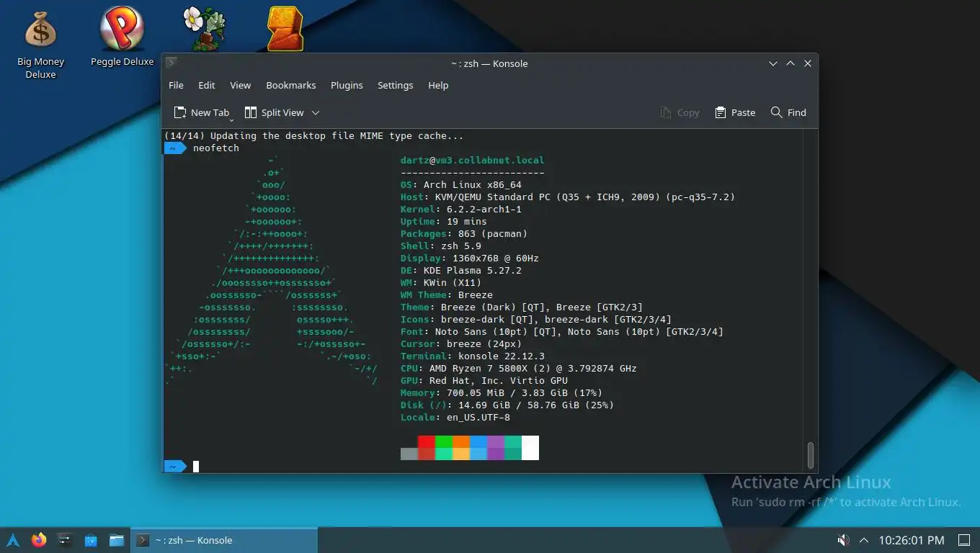Launch the Peggle Deluxe desktop shortcut
Screen dimensions: 980x553
click(x=122, y=36)
